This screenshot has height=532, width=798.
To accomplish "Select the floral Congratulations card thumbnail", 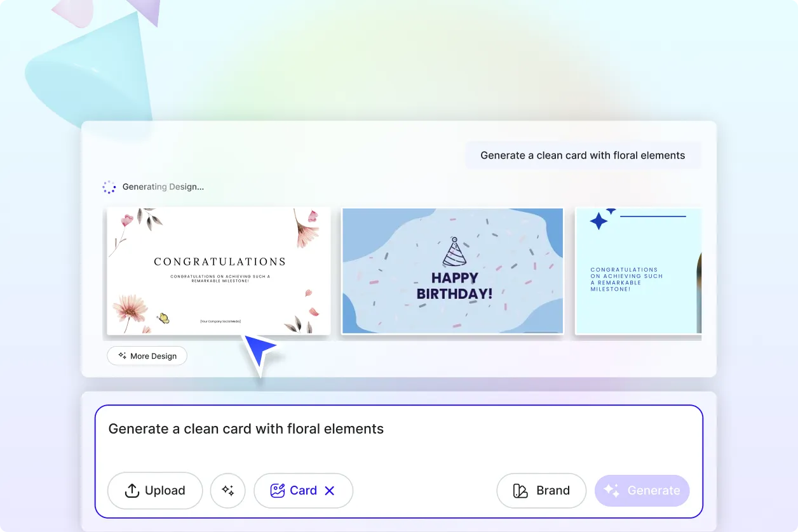I will click(x=219, y=271).
